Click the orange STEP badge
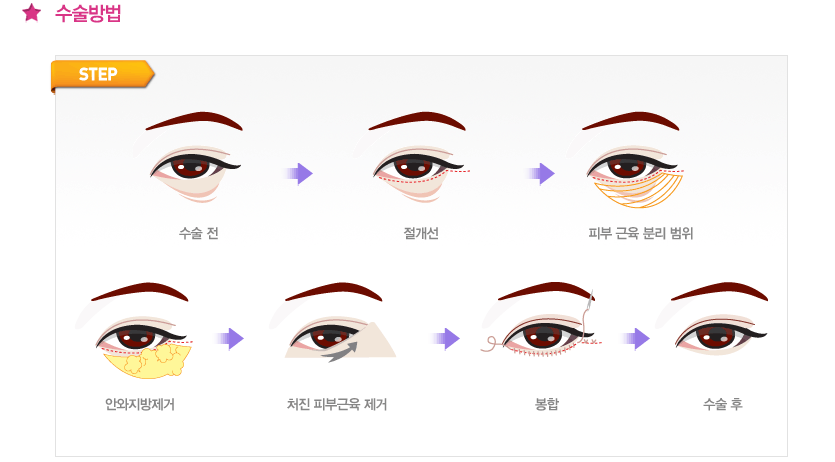This screenshot has width=835, height=462. [x=102, y=75]
